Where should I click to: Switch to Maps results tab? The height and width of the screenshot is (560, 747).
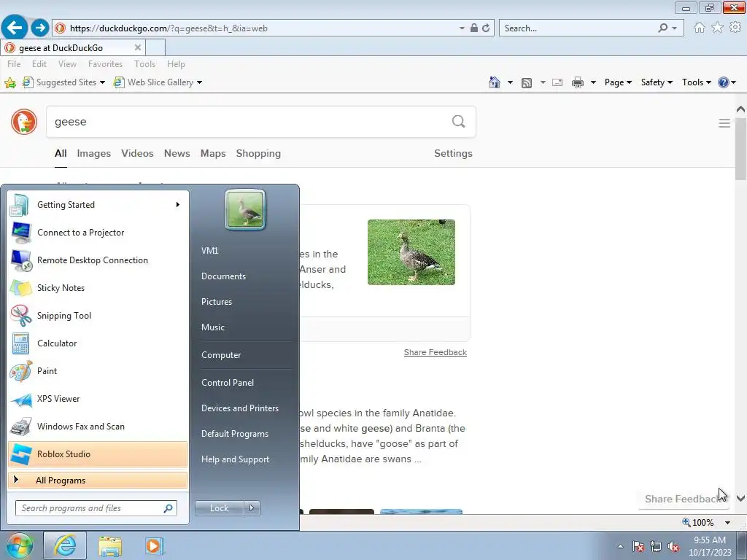(x=213, y=153)
